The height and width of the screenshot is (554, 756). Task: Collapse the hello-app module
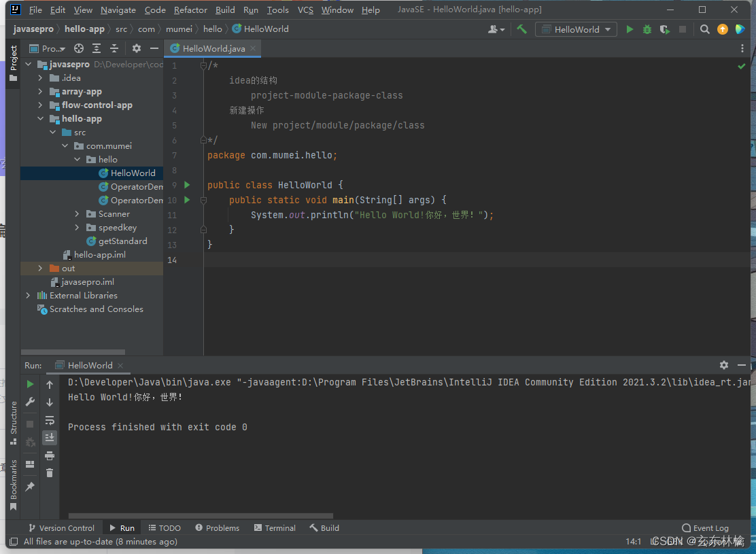click(x=41, y=118)
